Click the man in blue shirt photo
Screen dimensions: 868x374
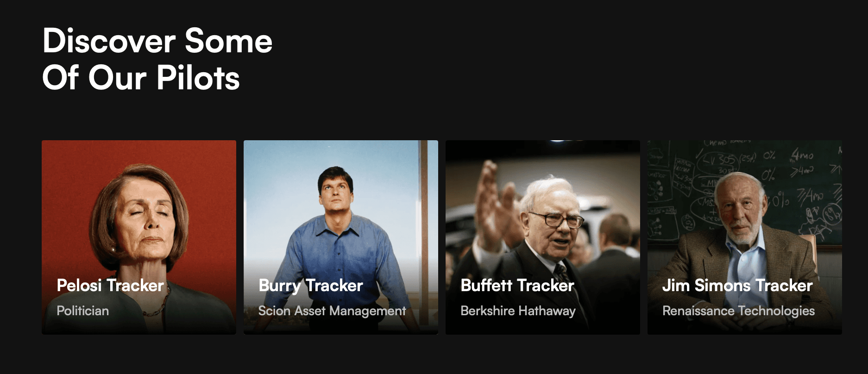point(337,231)
